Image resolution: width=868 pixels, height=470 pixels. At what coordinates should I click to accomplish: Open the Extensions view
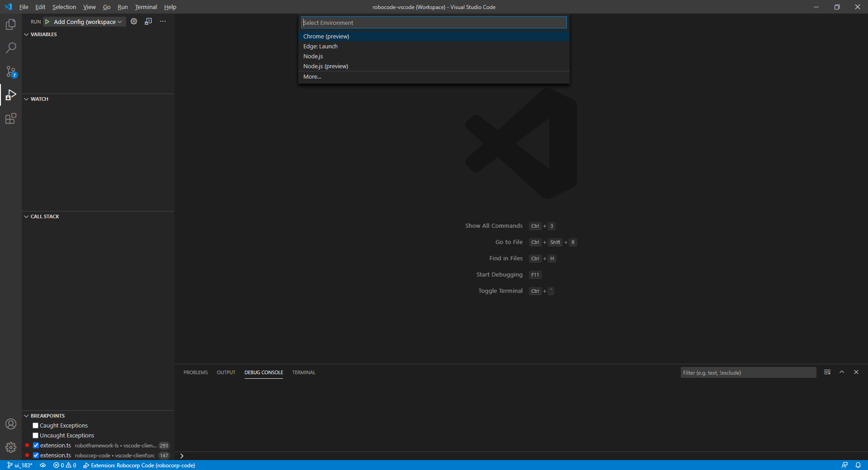click(10, 119)
